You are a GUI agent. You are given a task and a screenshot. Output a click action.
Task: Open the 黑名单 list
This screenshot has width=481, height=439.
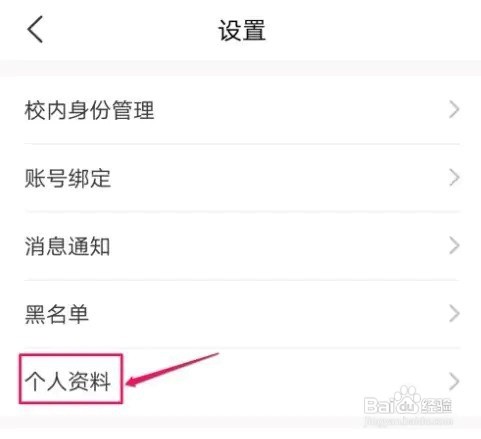(x=242, y=314)
